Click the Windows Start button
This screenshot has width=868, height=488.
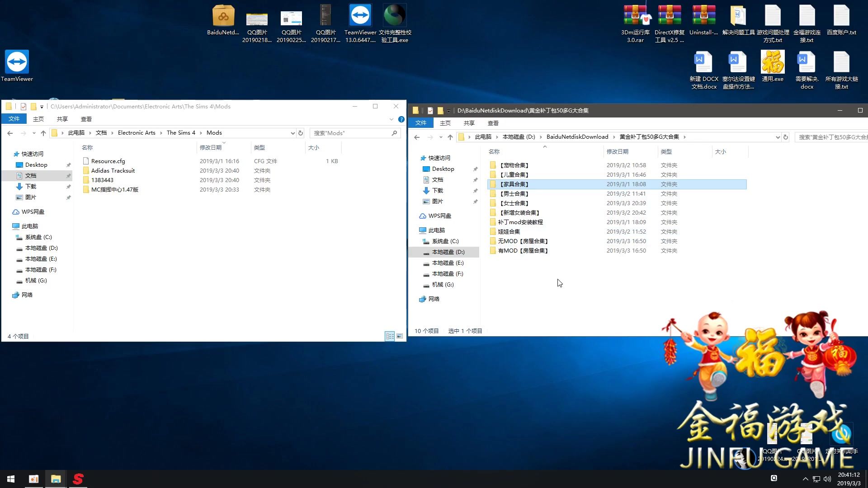(x=11, y=479)
